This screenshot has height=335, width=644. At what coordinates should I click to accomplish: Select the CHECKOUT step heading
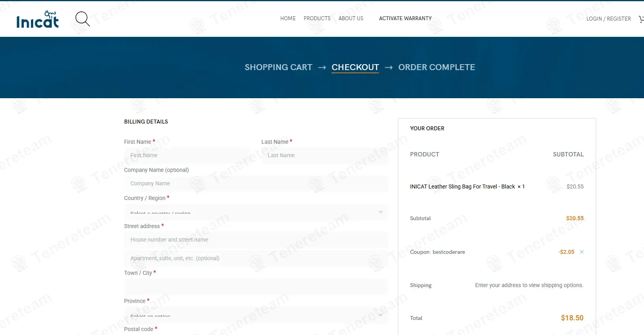355,67
